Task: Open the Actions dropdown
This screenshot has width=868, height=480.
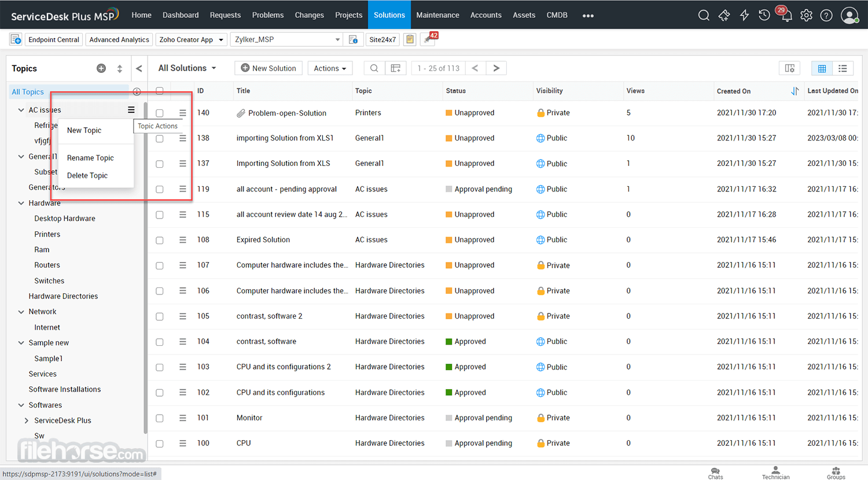Action: tap(330, 68)
